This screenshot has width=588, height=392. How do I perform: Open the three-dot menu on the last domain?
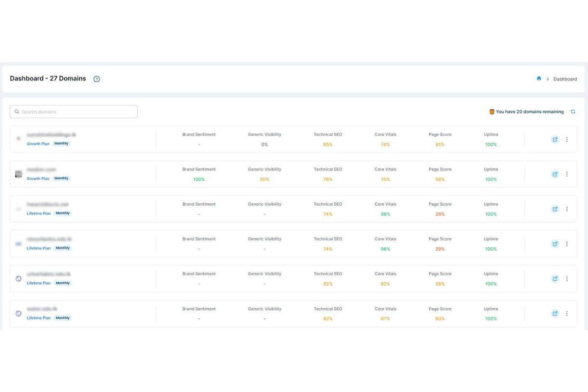(567, 314)
